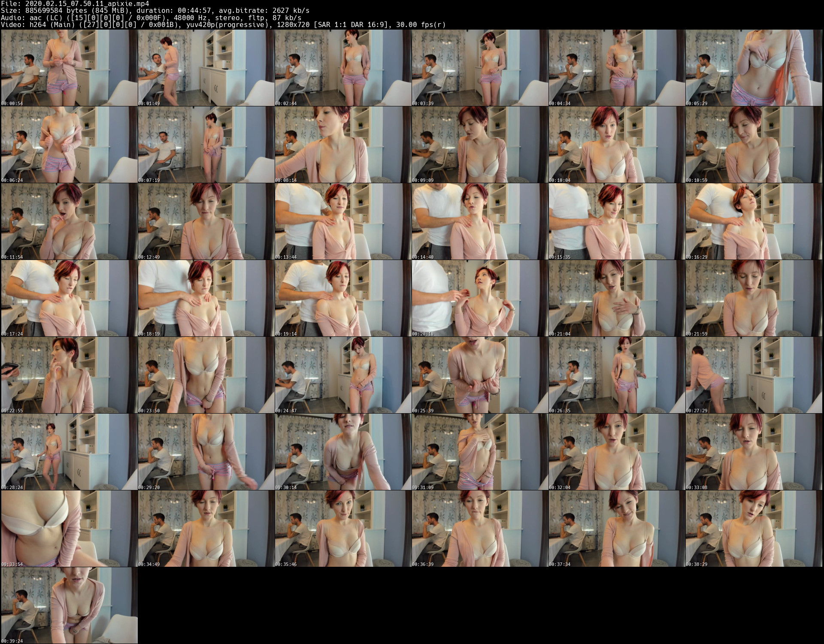The width and height of the screenshot is (824, 644).
Task: Open the thumbnail stamped 00:02:44
Action: pos(343,68)
